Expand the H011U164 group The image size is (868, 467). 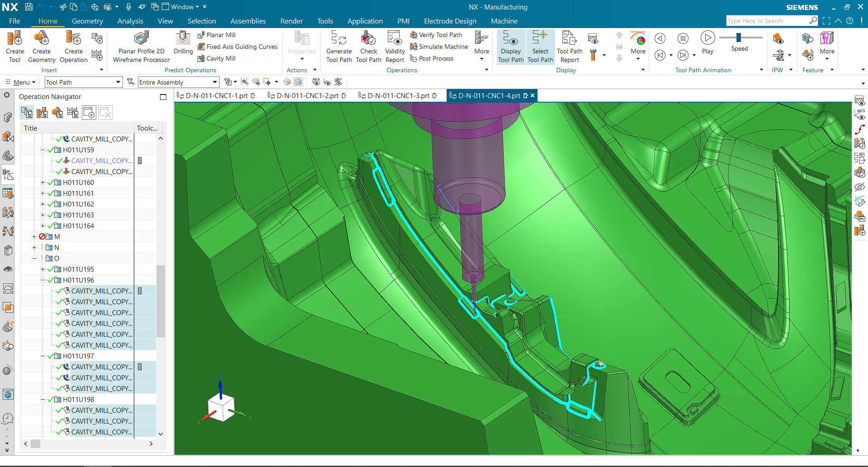[42, 226]
